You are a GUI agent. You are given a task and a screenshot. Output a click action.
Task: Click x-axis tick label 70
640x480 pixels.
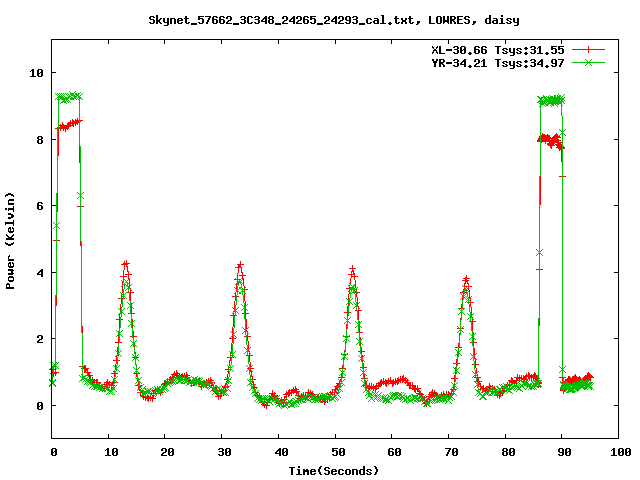coord(451,452)
